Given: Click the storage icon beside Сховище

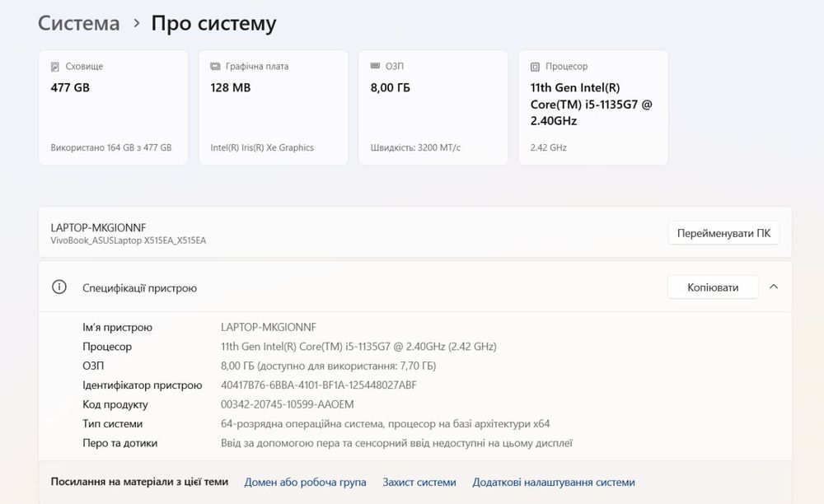Looking at the screenshot, I should 54,67.
